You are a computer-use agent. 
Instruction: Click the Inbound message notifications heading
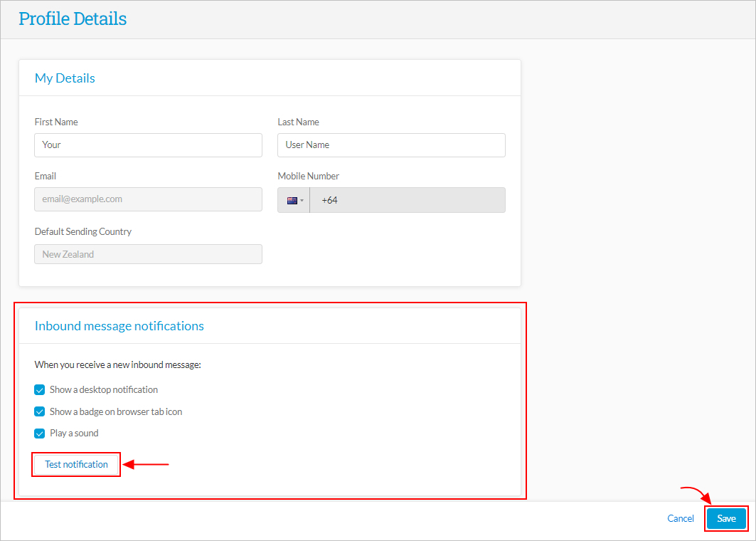pyautogui.click(x=119, y=325)
